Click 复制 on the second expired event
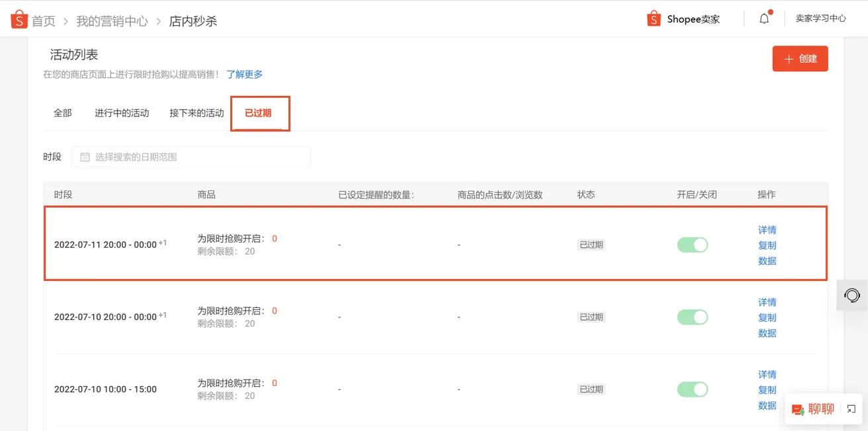 [x=767, y=317]
